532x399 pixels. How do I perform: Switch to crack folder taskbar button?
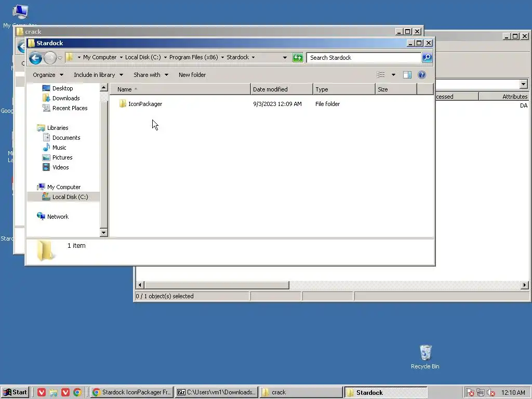tap(301, 392)
